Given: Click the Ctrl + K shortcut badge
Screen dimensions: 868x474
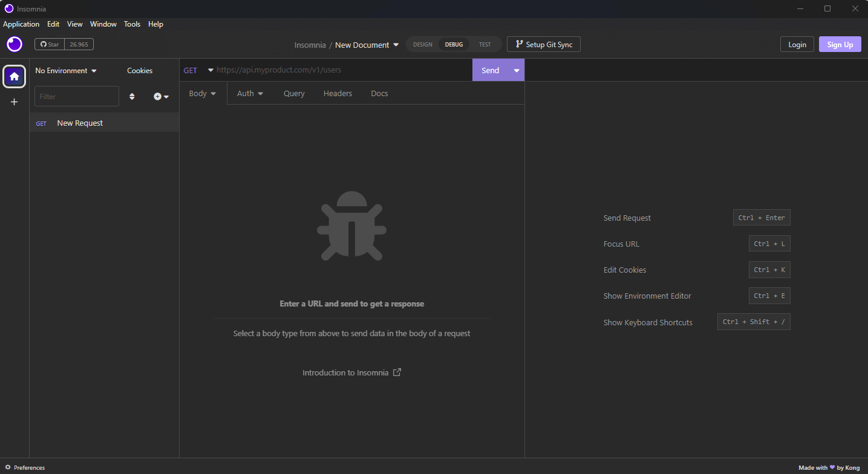Looking at the screenshot, I should [769, 270].
